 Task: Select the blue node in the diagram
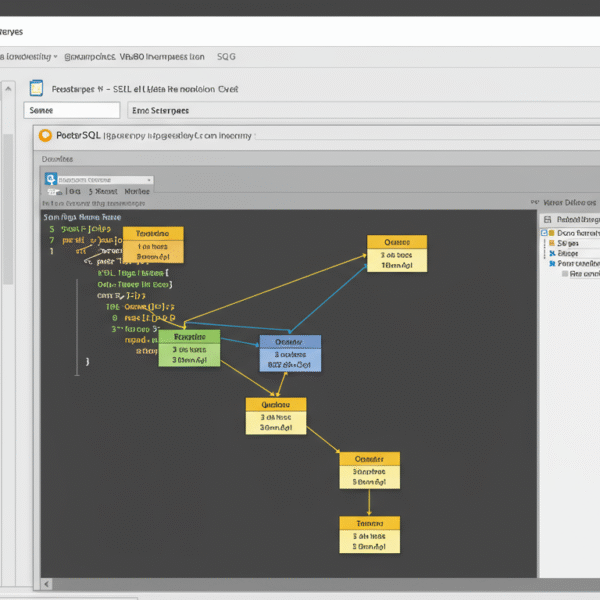click(290, 353)
